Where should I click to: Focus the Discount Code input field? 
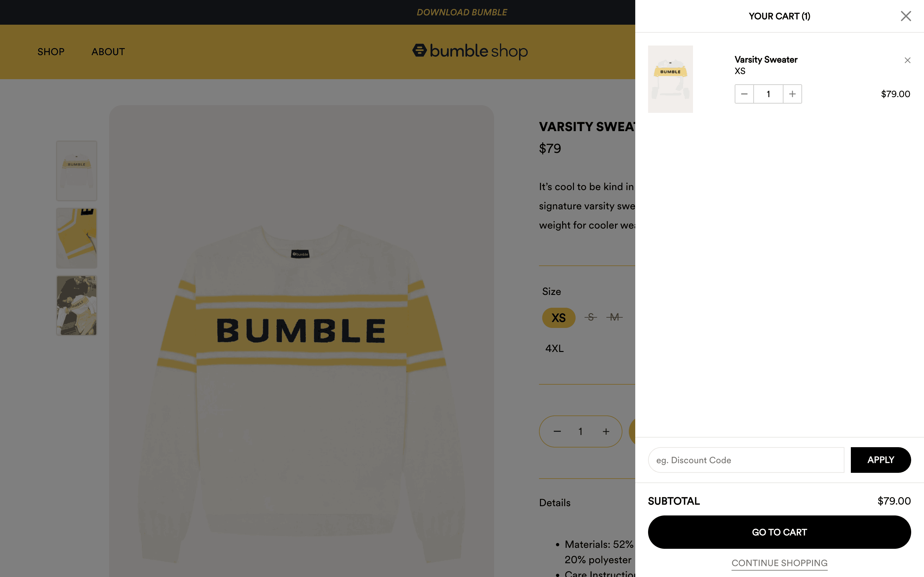tap(746, 460)
